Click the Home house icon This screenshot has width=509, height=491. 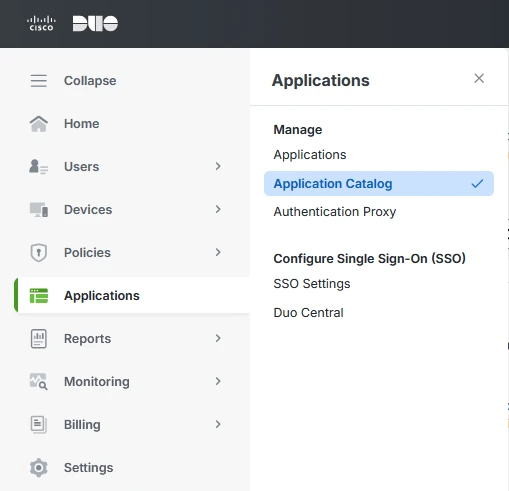[39, 124]
